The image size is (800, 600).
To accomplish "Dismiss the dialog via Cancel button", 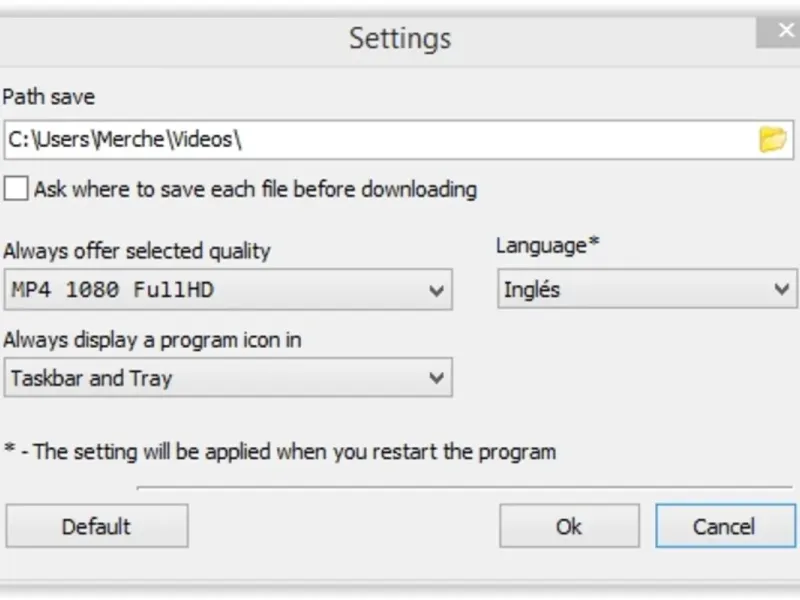I will [725, 526].
